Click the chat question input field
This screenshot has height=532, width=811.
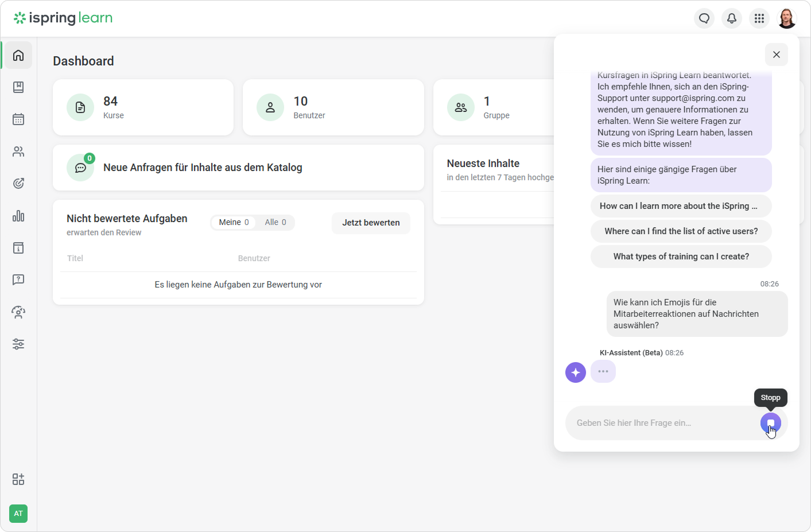[x=660, y=423]
